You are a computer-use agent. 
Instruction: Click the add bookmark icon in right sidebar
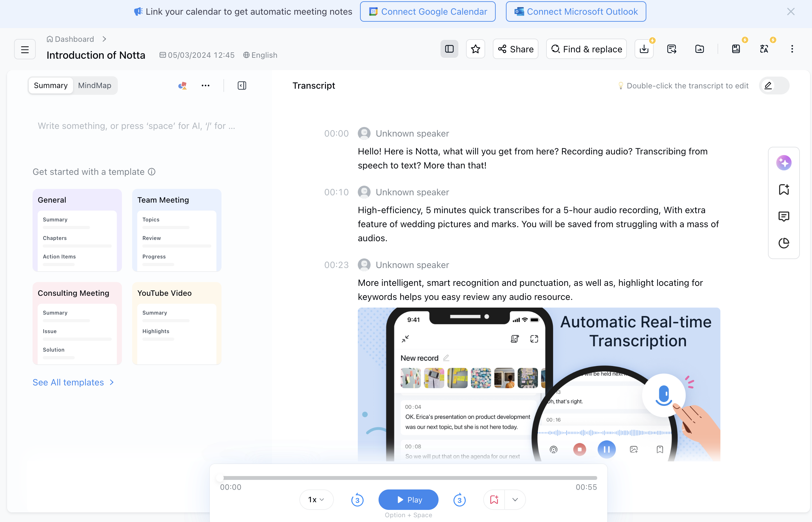click(x=784, y=190)
